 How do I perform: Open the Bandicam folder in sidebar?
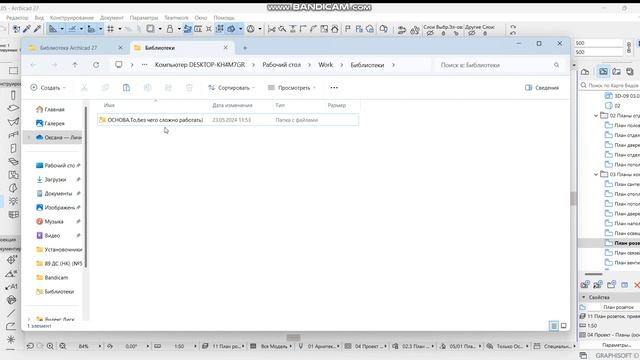pyautogui.click(x=52, y=278)
